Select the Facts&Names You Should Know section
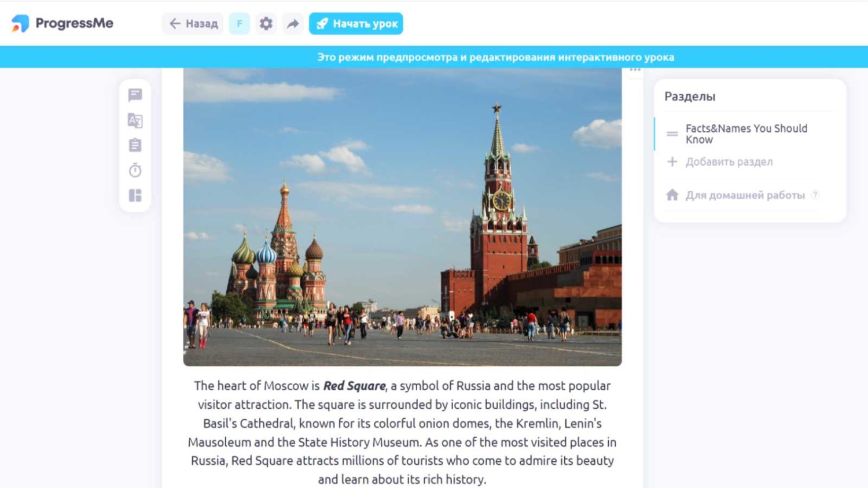 (x=746, y=134)
